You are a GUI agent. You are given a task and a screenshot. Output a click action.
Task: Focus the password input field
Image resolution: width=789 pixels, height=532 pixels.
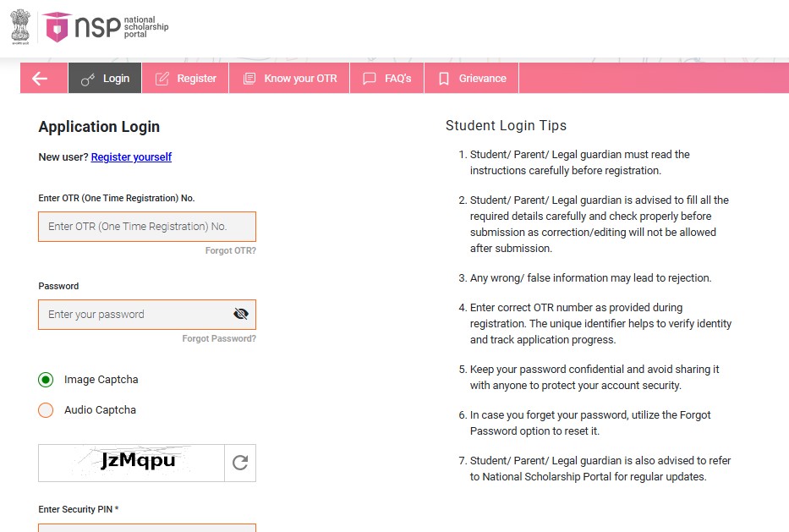click(147, 315)
